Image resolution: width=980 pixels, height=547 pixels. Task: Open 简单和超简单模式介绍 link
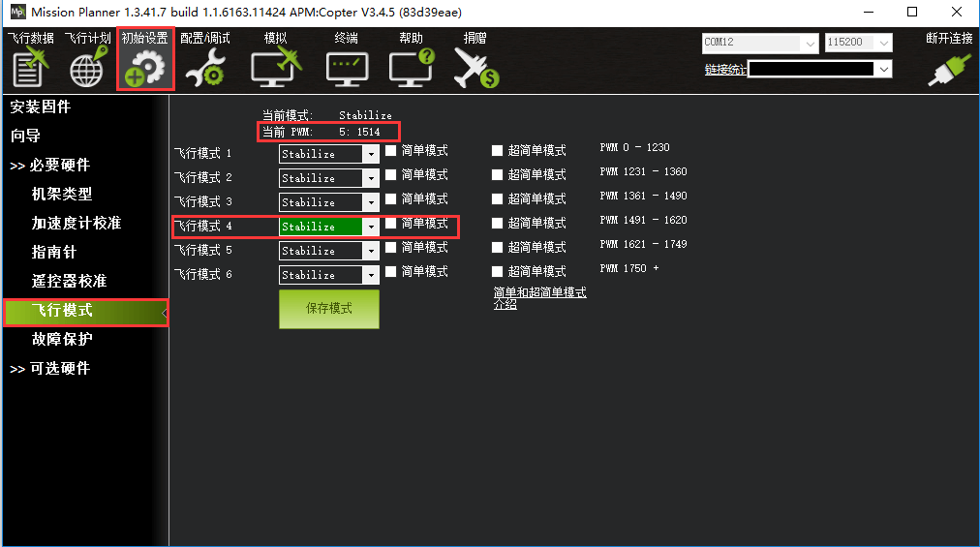tap(540, 298)
